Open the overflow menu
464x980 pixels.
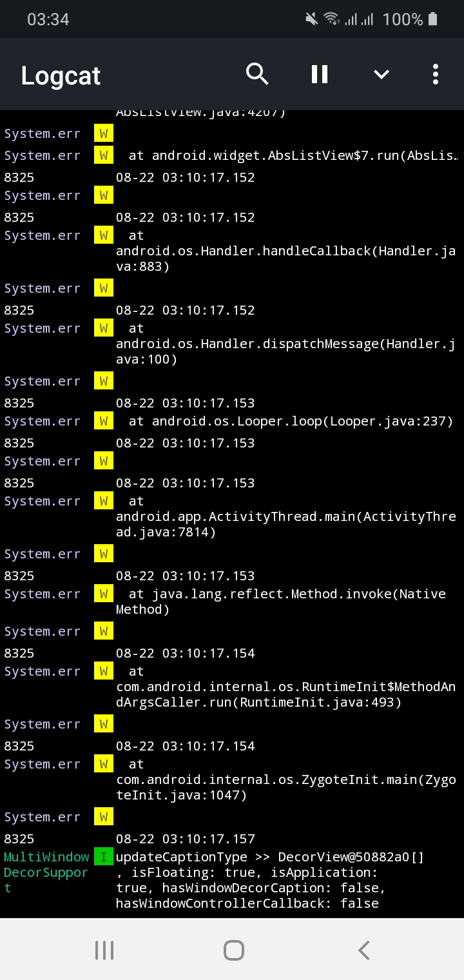[x=435, y=75]
